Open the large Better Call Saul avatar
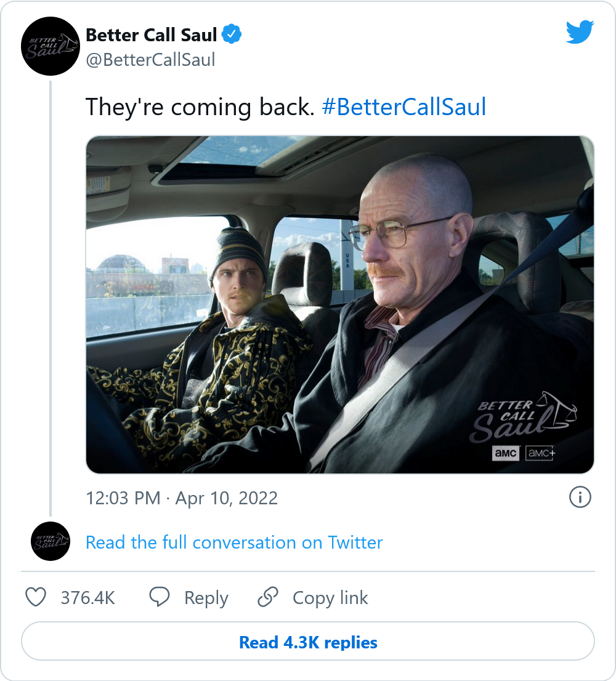This screenshot has width=616, height=681. coord(51,46)
